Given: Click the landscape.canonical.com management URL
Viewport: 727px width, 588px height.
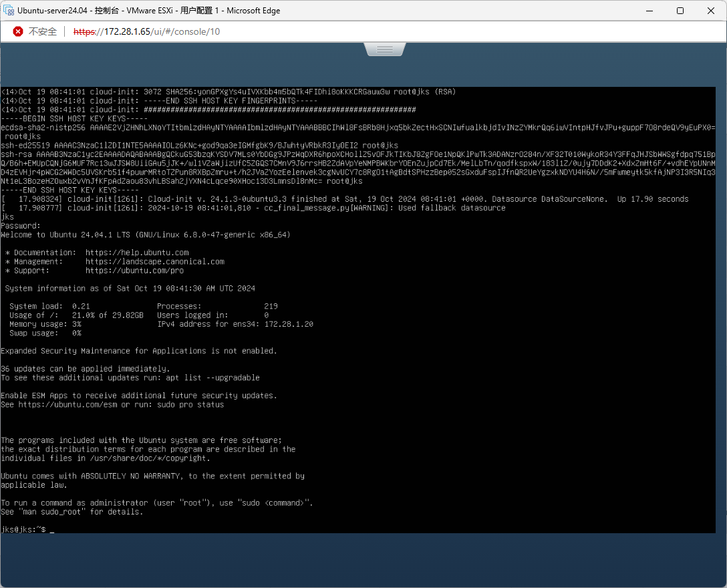Looking at the screenshot, I should [x=155, y=262].
